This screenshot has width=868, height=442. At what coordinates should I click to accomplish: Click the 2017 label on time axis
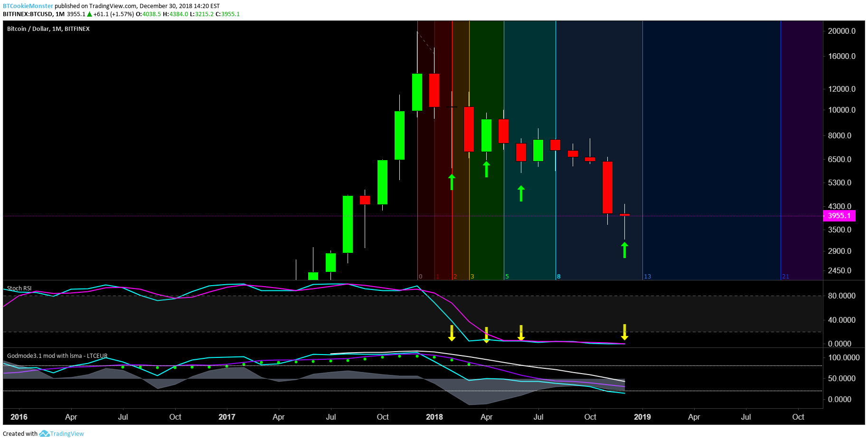tap(227, 417)
